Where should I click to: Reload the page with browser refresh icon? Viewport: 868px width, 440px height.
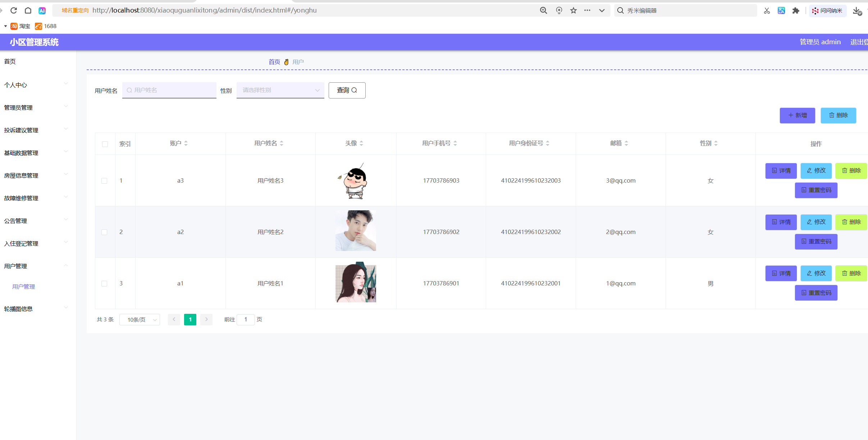[x=14, y=10]
